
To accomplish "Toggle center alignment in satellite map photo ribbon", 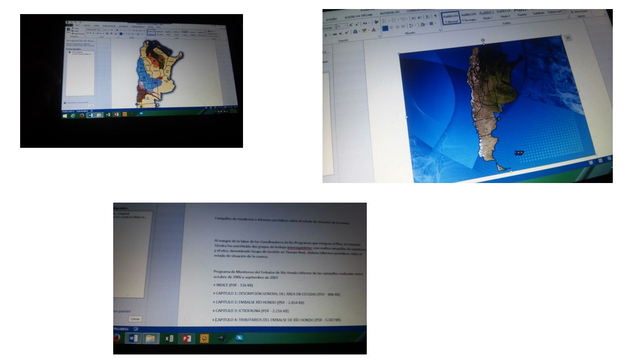I will point(391,28).
